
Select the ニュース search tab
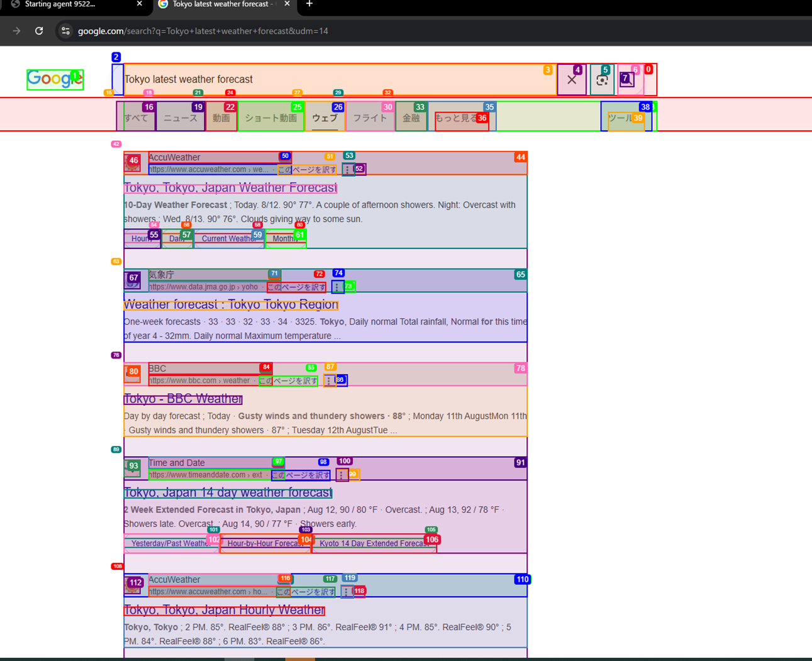coord(181,116)
